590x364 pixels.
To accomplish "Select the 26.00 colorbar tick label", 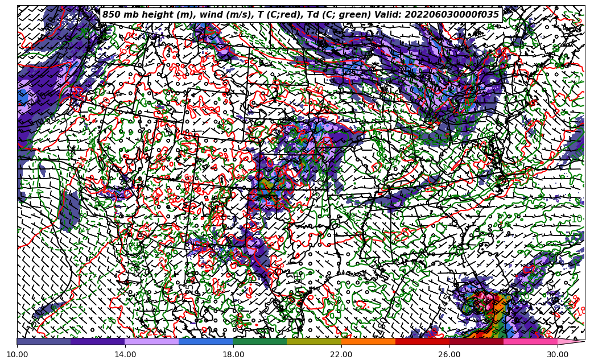I will point(449,354).
